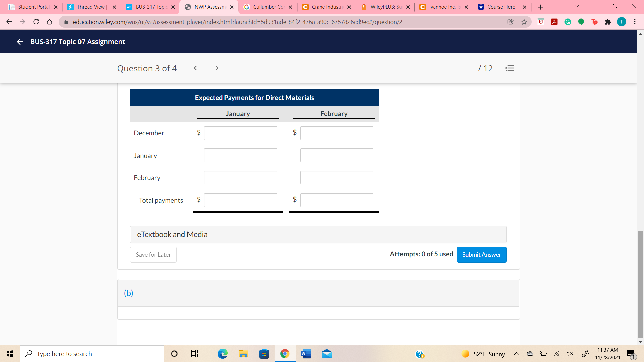Go to the previous question chevron

pyautogui.click(x=195, y=68)
